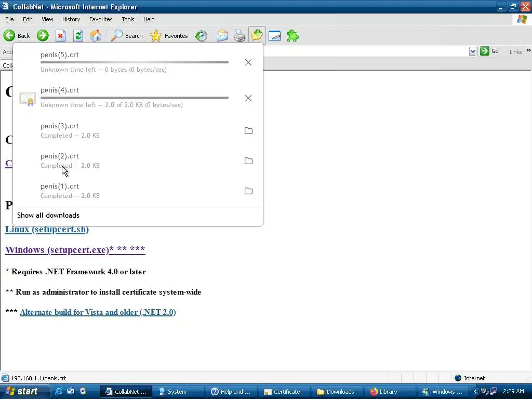Open the Favorites menu
The image size is (532, 399).
click(101, 19)
